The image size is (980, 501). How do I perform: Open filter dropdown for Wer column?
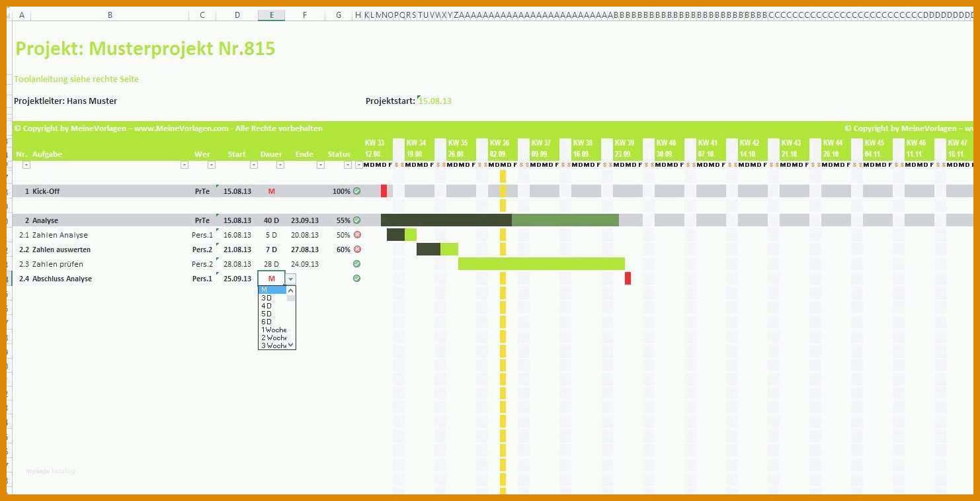tap(212, 165)
